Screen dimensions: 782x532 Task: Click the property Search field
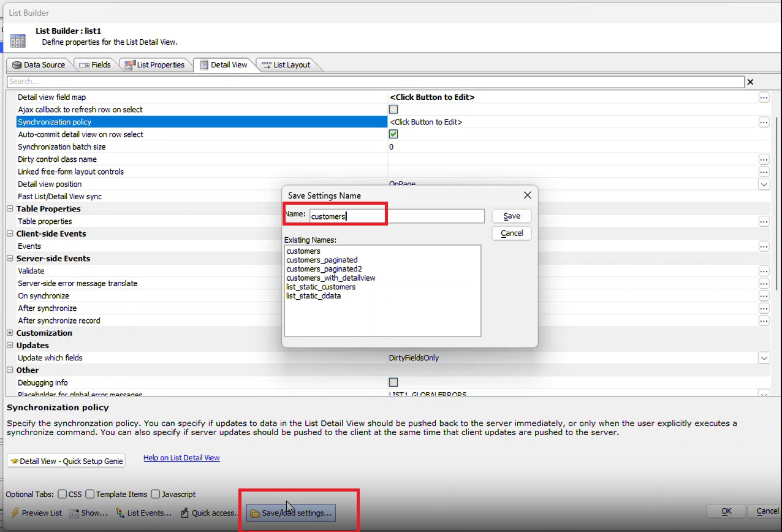(x=376, y=82)
